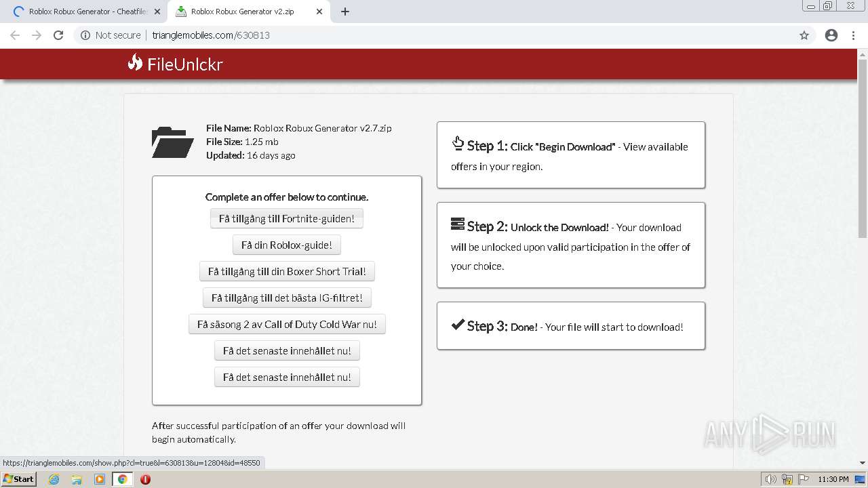Open the Windows Start button

(x=18, y=479)
